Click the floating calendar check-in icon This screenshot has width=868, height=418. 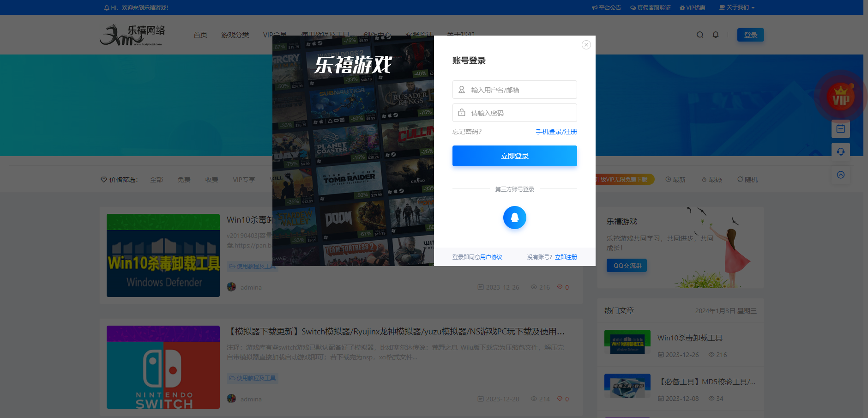(x=840, y=129)
